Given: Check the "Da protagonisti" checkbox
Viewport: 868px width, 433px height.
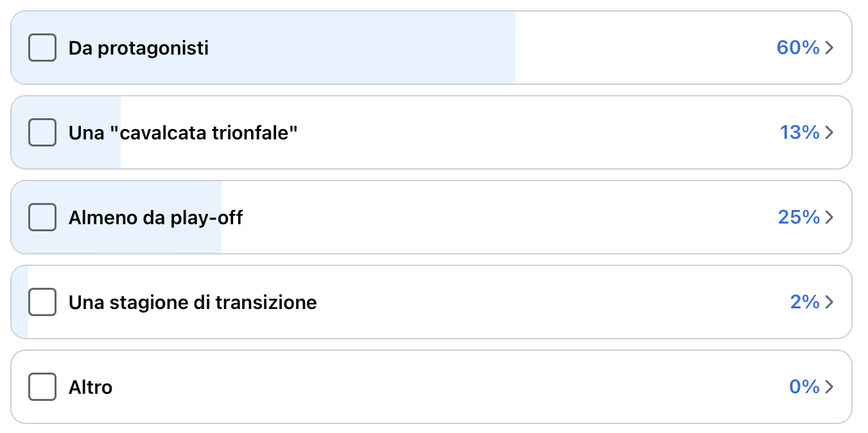Looking at the screenshot, I should [x=42, y=48].
